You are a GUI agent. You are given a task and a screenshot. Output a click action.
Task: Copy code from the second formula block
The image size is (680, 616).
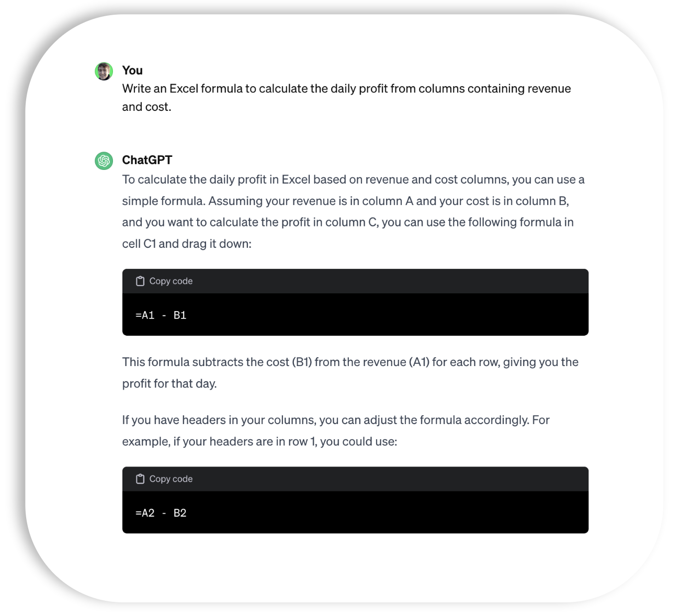pos(164,479)
